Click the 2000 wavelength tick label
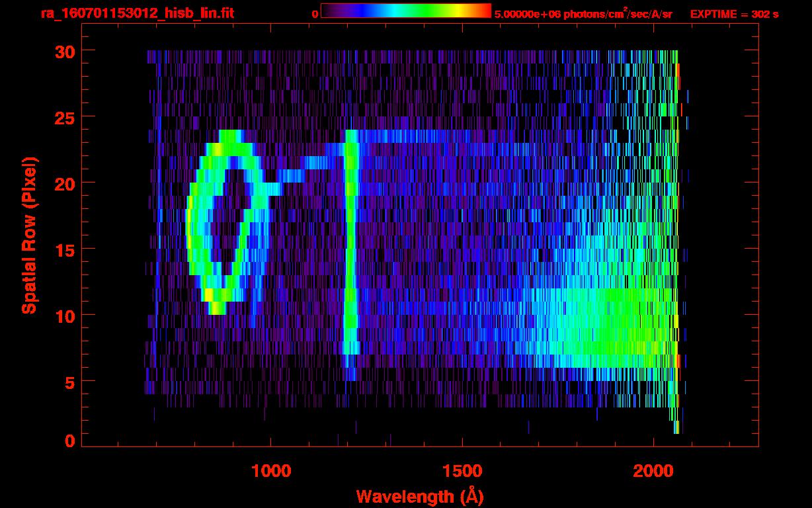Screen dimensions: 812x508 coord(653,471)
